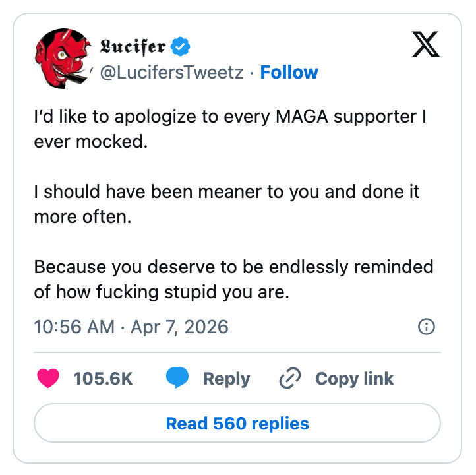476x475 pixels.
Task: Open the 10:56 AM timestamp
Action: 74,326
